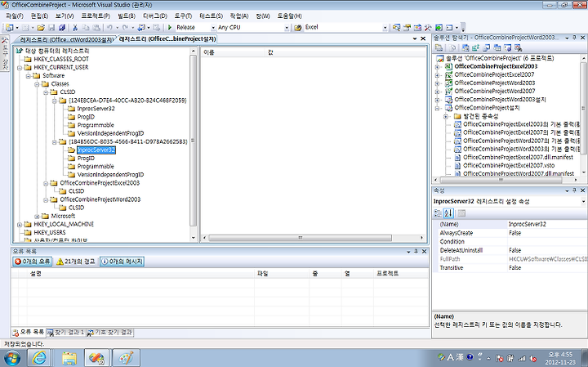588x367 pixels.
Task: Open the properties object selector dropdown
Action: (x=583, y=202)
